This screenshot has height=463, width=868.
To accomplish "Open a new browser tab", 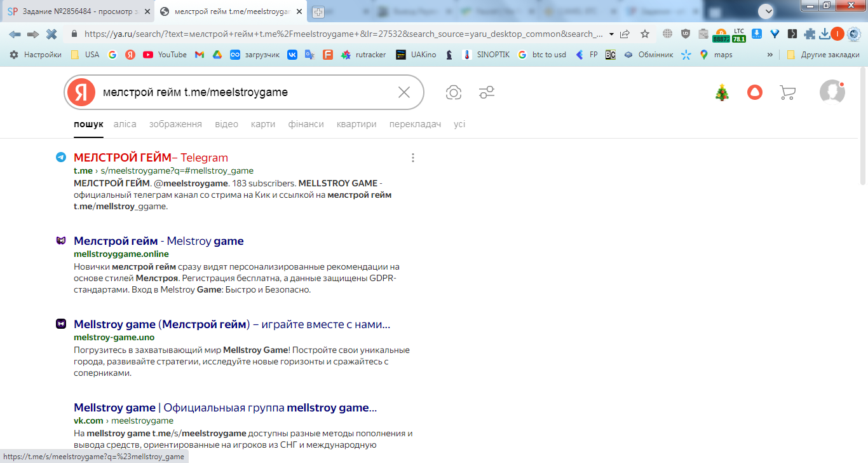I will pos(318,12).
